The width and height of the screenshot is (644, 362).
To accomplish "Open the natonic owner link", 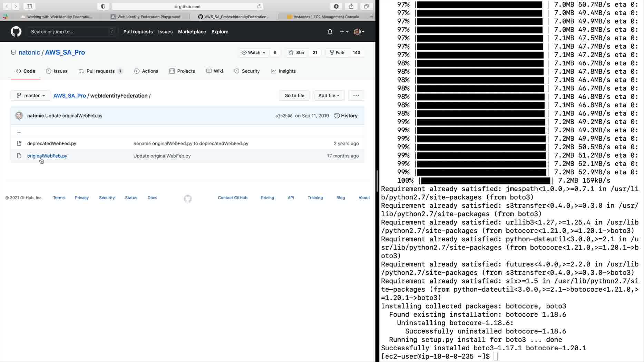I will tap(29, 52).
